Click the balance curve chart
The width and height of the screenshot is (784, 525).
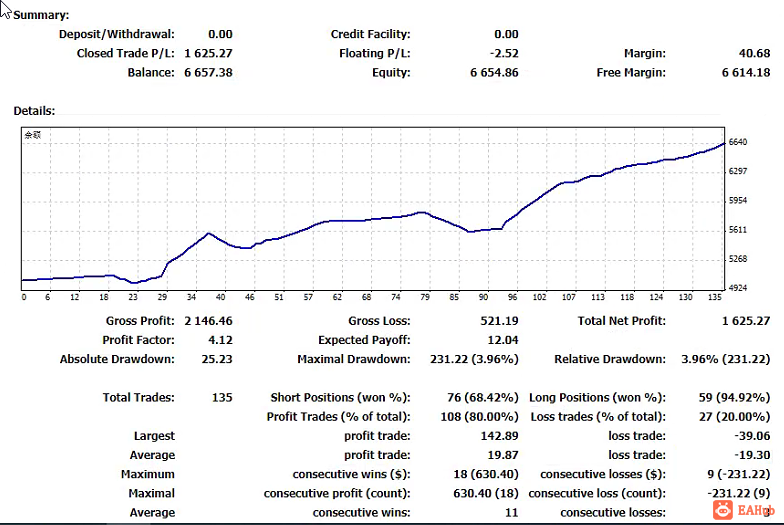[x=372, y=208]
